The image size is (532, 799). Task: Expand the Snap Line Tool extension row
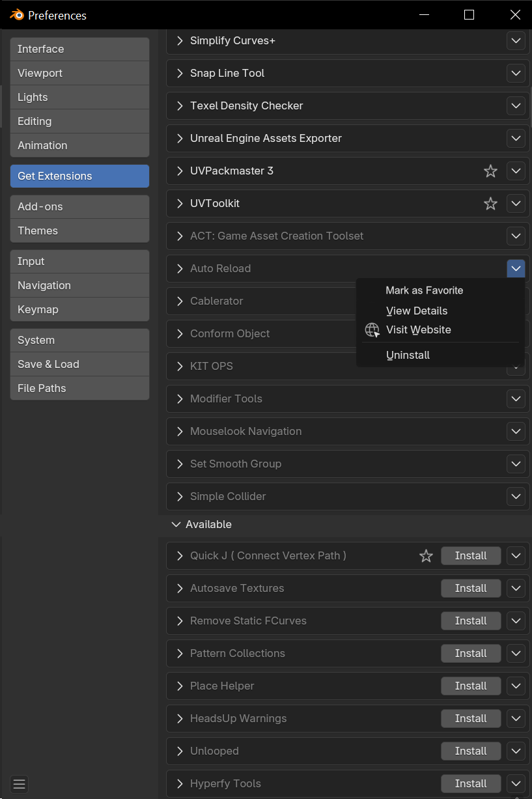tap(180, 73)
